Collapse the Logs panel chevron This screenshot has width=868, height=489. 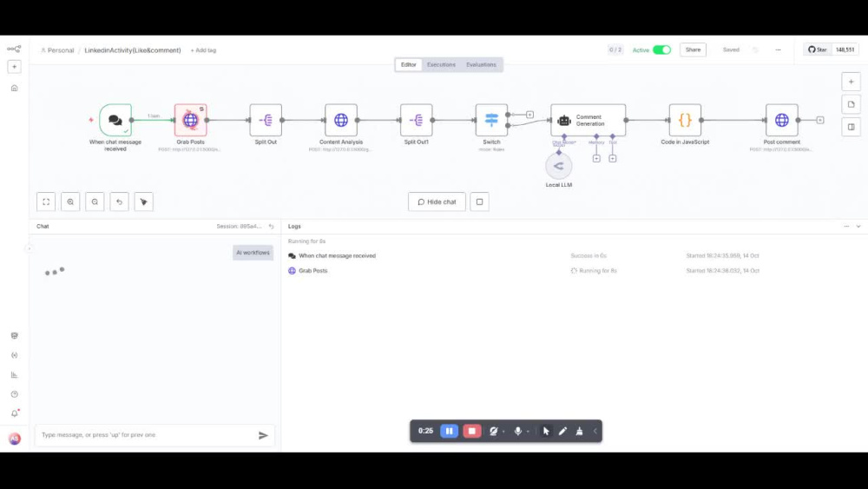point(858,226)
